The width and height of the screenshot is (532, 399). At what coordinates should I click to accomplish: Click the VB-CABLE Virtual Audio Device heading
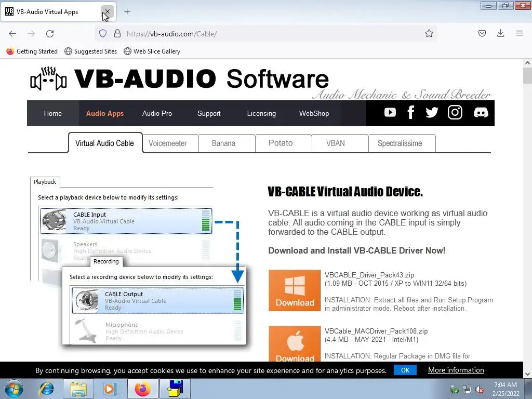(x=345, y=192)
